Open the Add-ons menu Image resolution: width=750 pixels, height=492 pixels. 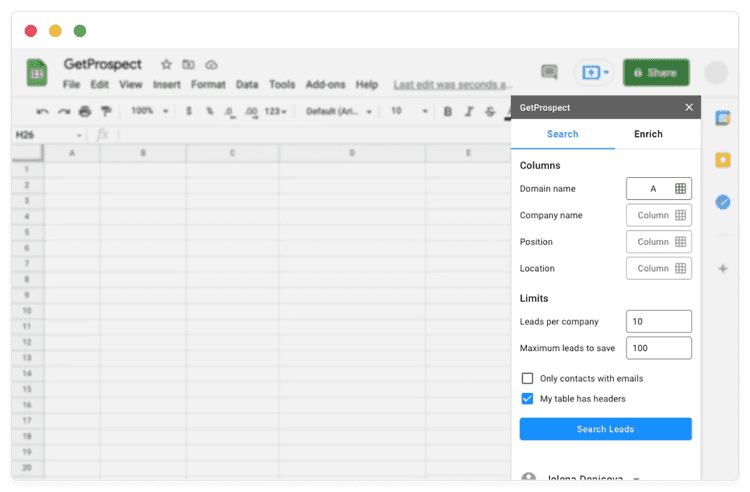(x=325, y=85)
